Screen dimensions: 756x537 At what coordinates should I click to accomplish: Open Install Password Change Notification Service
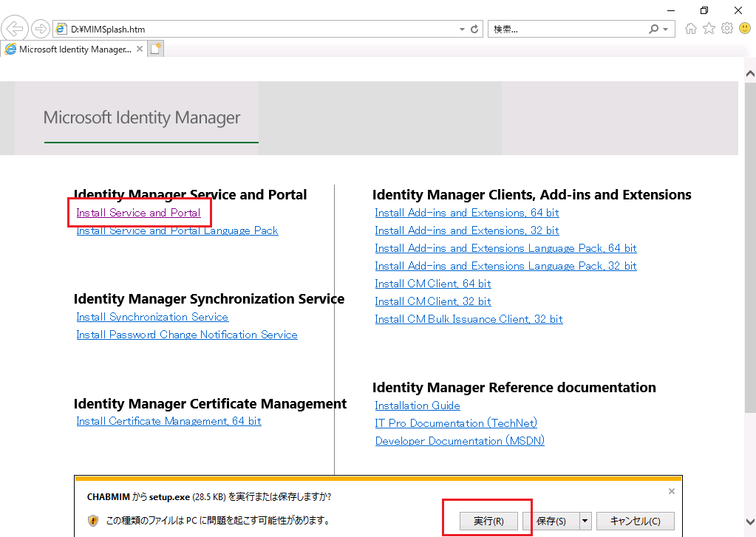click(186, 335)
